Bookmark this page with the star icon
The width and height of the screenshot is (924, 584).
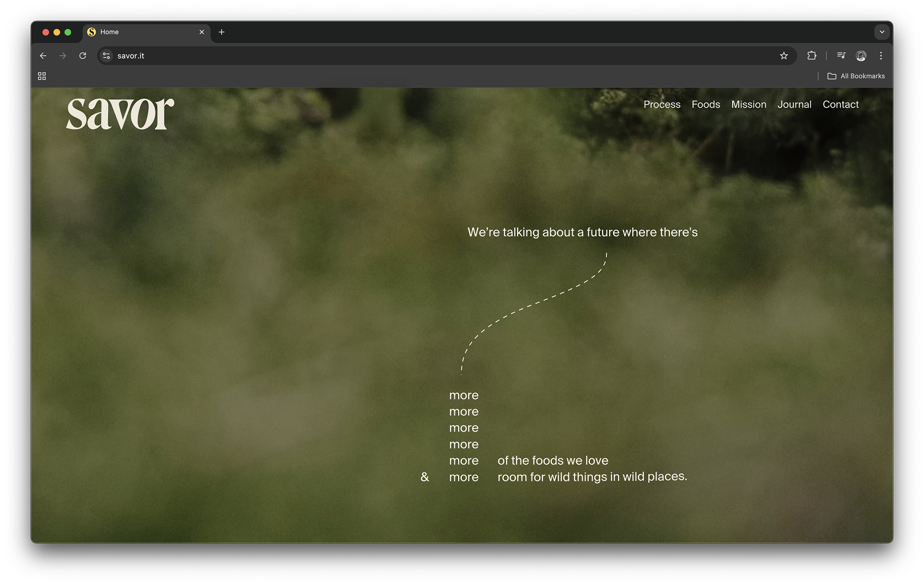tap(783, 56)
